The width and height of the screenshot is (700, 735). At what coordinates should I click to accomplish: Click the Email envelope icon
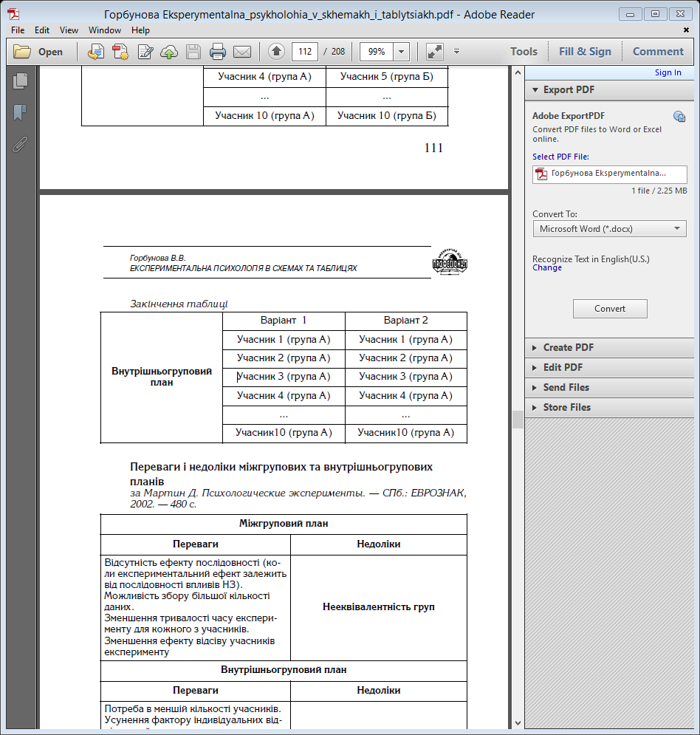[x=242, y=52]
